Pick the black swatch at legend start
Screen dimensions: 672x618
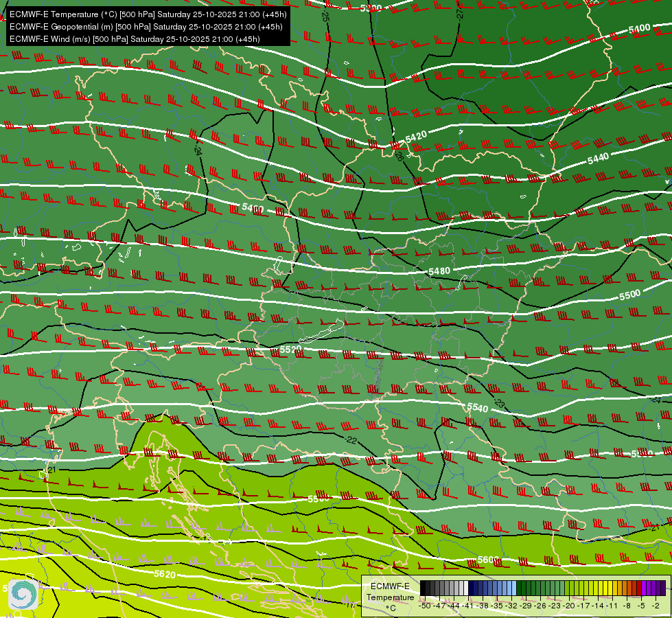pos(423,588)
